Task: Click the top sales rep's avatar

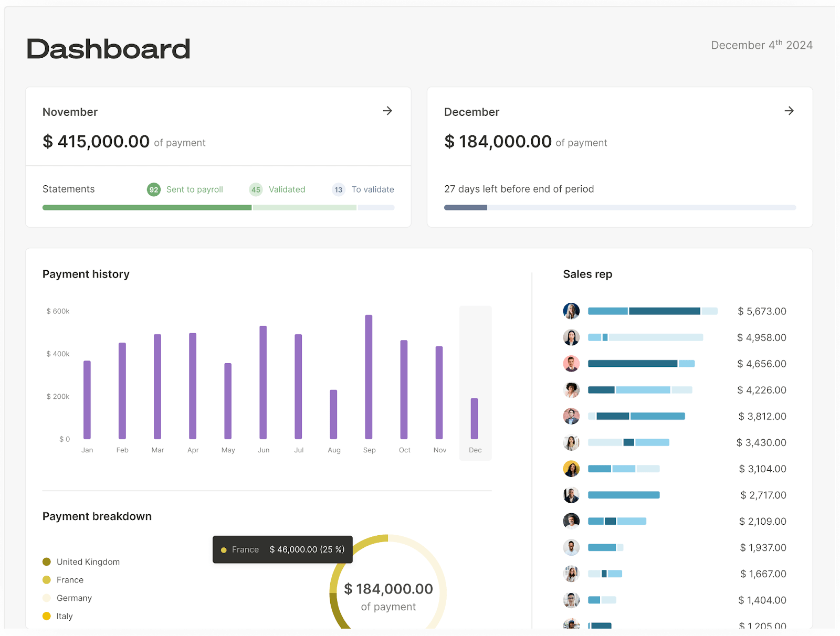Action: coord(571,311)
